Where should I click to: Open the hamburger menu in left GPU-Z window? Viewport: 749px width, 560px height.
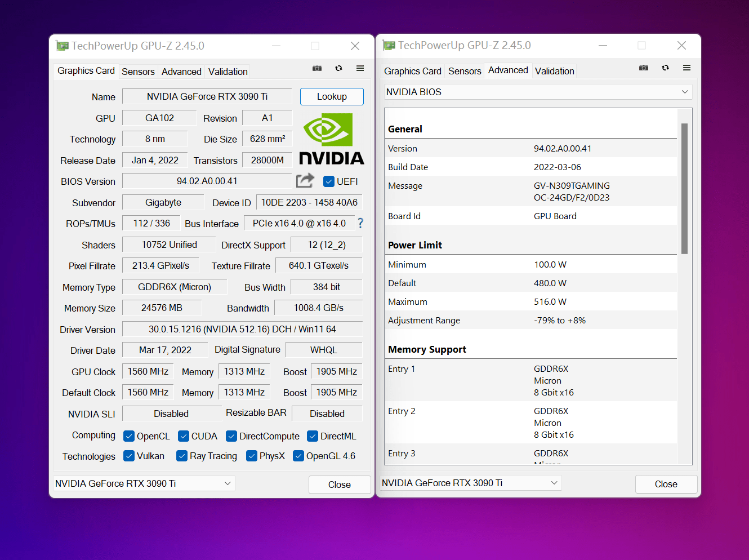[x=360, y=68]
